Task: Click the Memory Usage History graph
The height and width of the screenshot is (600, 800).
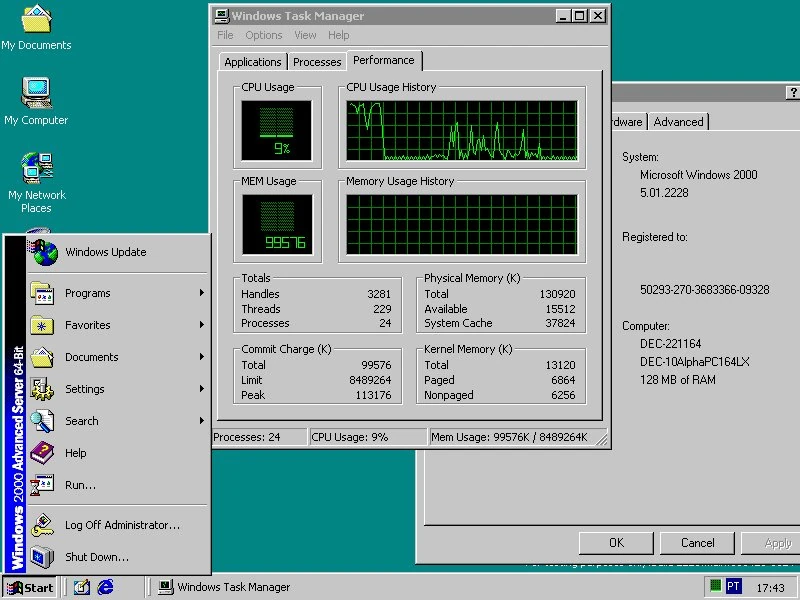Action: 462,224
